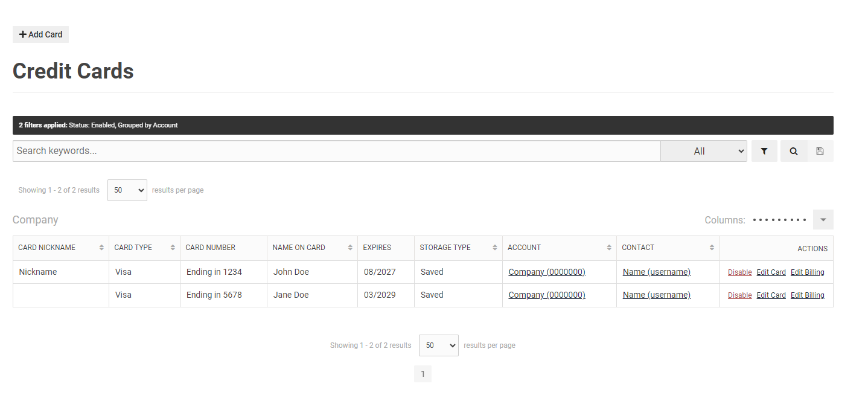Go to page 1 in pagination
Viewport: 868px width, 398px height.
[423, 374]
